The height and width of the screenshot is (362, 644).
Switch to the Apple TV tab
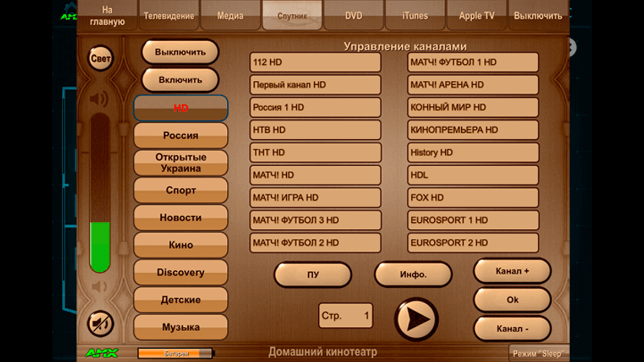point(477,16)
